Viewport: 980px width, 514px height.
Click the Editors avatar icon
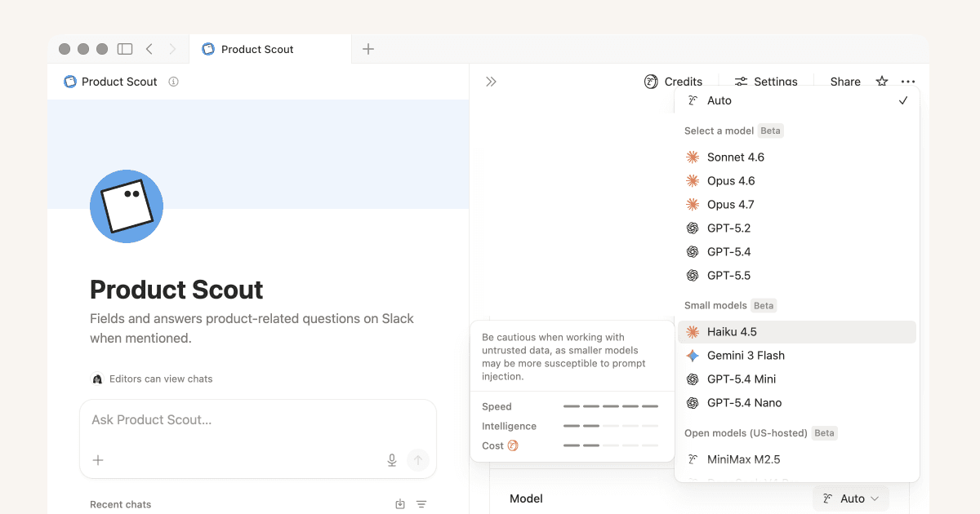tap(98, 379)
